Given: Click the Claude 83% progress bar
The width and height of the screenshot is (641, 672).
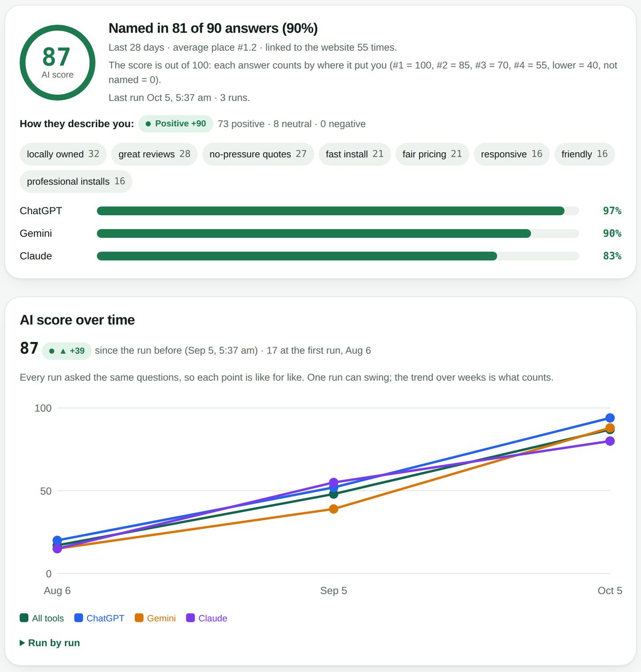Looking at the screenshot, I should [338, 256].
